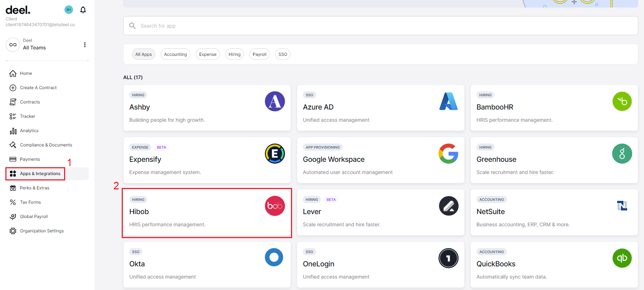
Task: Filter apps by Expense
Action: point(208,54)
